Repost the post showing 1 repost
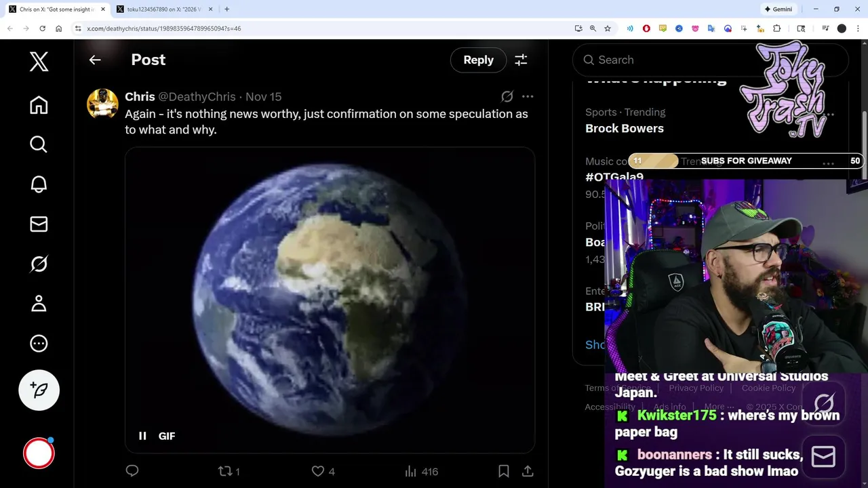 pos(229,471)
